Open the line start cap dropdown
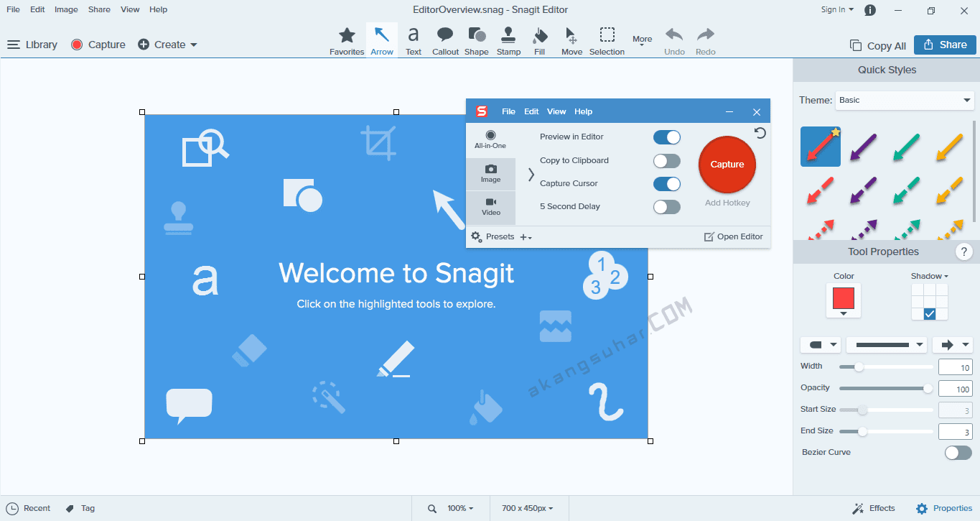The image size is (980, 521). (x=821, y=345)
